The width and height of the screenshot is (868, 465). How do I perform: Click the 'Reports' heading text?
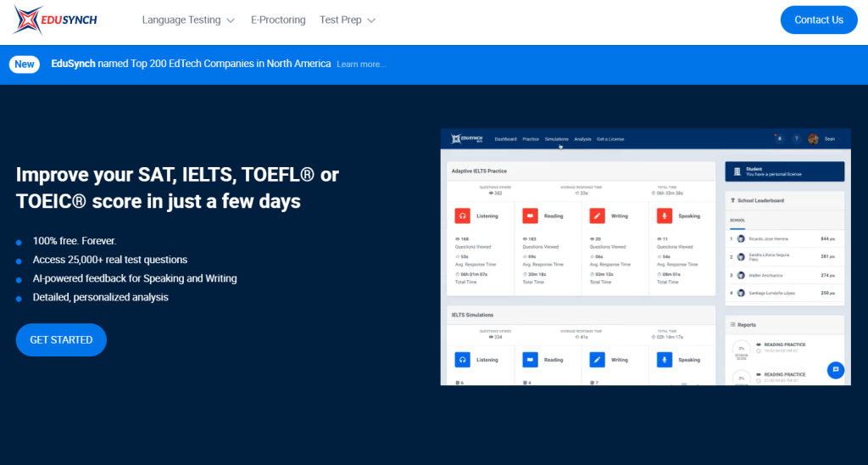747,325
